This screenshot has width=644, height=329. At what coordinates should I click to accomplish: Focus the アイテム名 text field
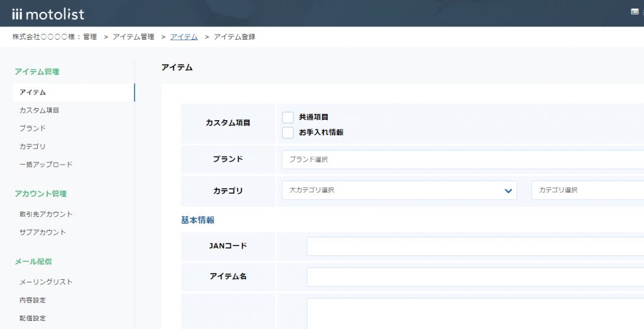pos(475,277)
